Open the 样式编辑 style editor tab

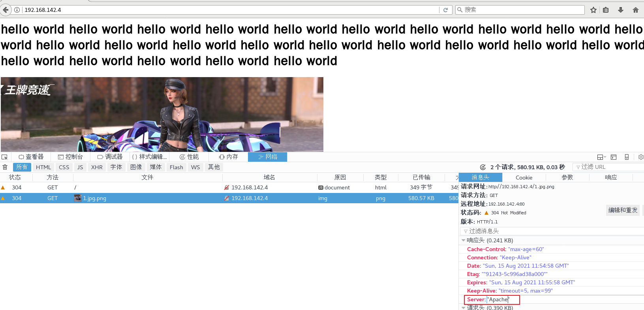point(150,157)
